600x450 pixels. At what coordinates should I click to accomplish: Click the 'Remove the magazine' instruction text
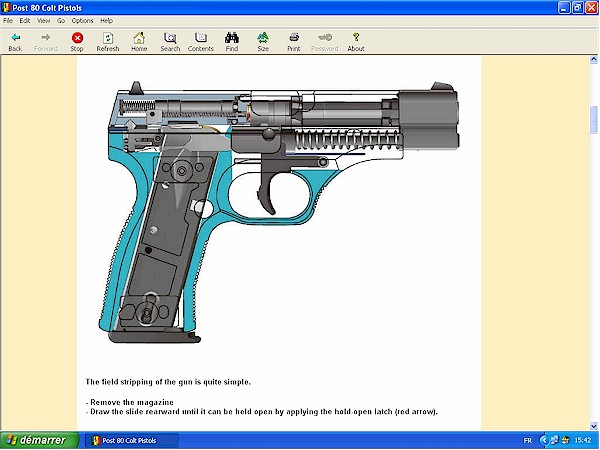point(132,402)
